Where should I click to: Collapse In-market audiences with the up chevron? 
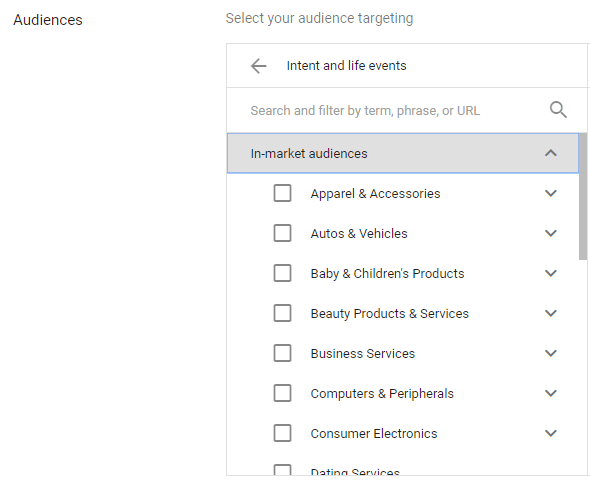click(551, 153)
